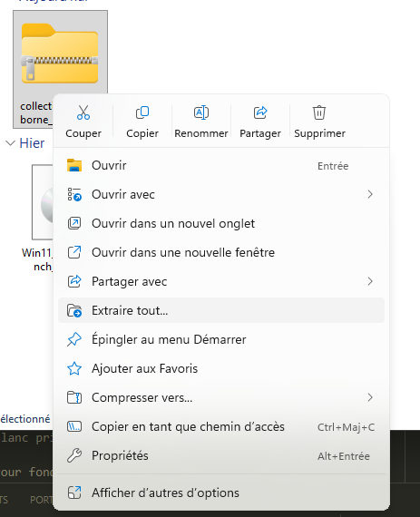This screenshot has height=517, width=420.
Task: Choose Extraire tout… option
Action: [221, 310]
